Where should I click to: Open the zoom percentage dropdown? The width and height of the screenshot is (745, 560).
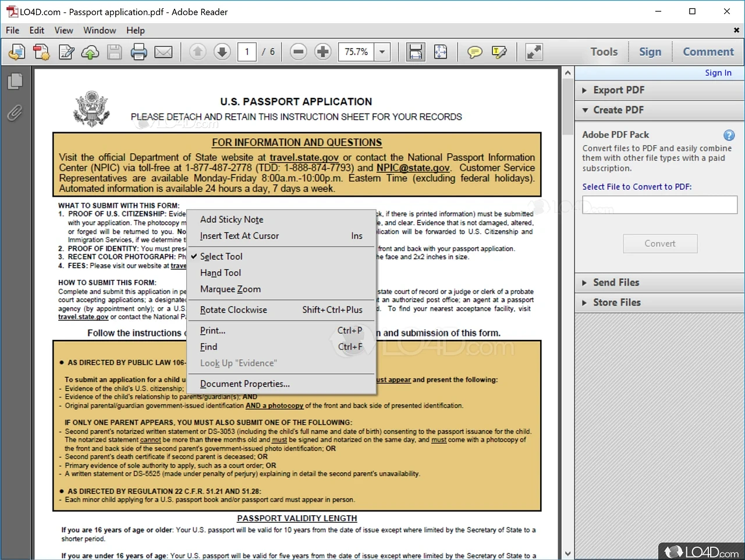[x=382, y=52]
